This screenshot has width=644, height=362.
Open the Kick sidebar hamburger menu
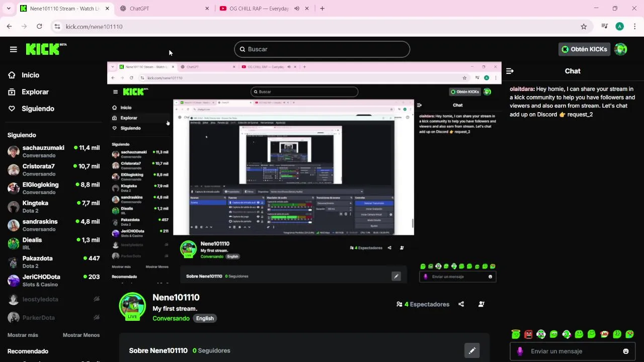(x=13, y=49)
